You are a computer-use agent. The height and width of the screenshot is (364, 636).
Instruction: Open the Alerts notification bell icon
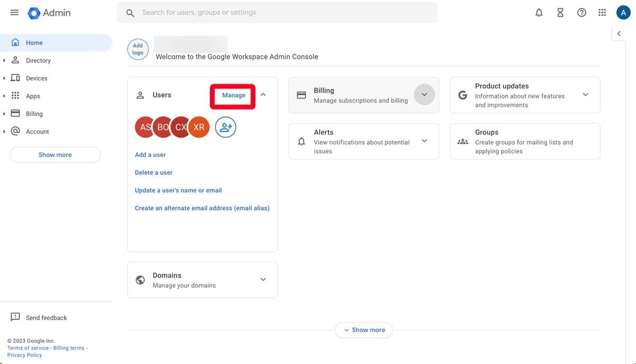(x=301, y=141)
